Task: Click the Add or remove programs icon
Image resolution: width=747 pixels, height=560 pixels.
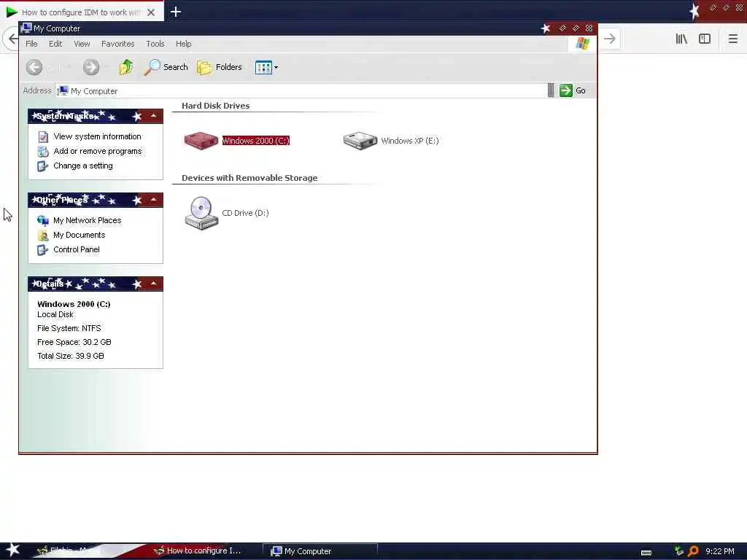Action: [43, 152]
